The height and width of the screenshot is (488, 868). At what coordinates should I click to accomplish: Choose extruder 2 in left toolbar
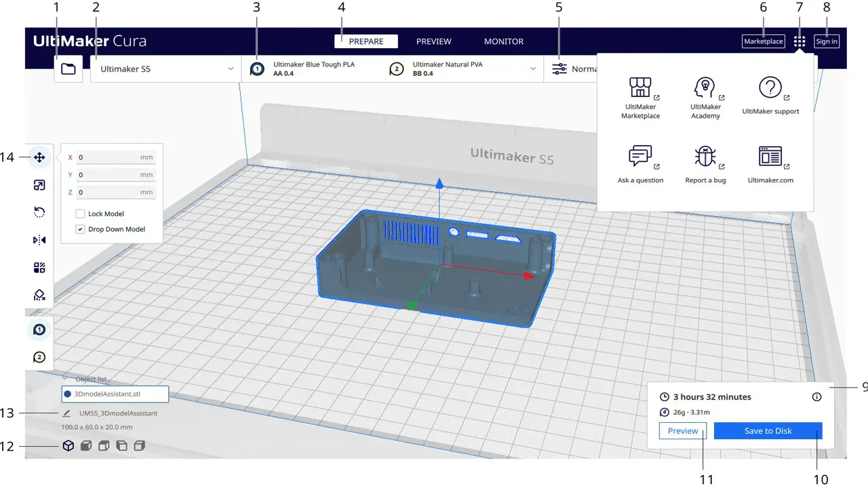pyautogui.click(x=39, y=357)
